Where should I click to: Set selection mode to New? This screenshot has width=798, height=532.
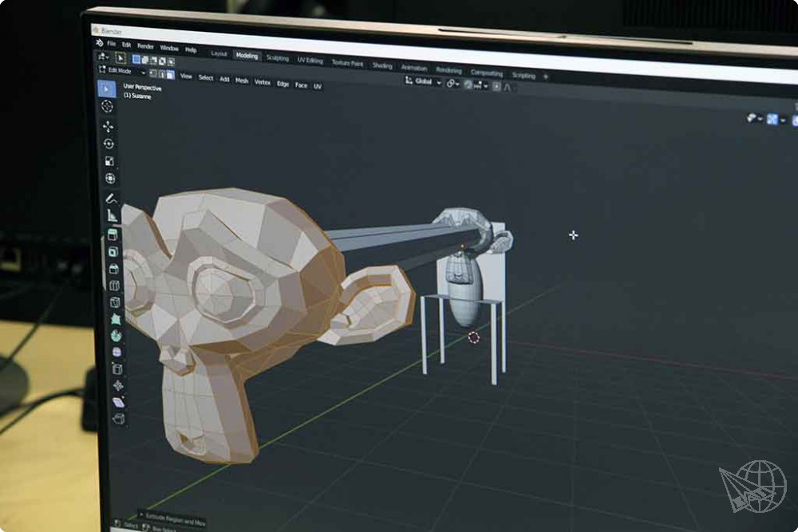(x=136, y=59)
